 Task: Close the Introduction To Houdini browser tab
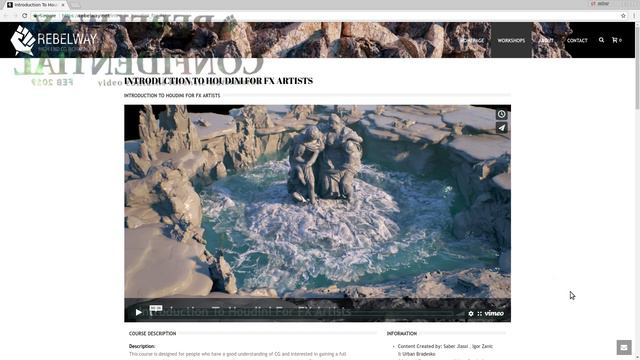[63, 5]
